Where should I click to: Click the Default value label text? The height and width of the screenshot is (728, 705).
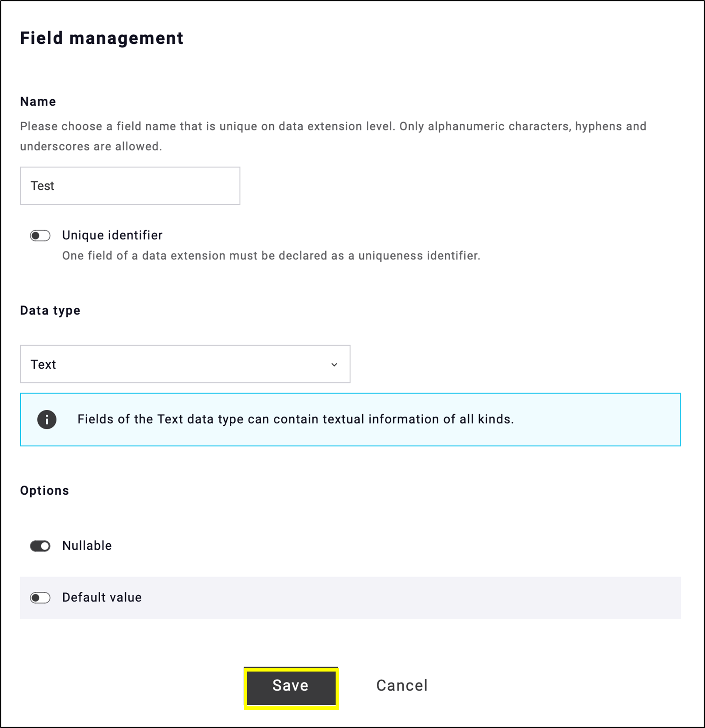coord(102,597)
